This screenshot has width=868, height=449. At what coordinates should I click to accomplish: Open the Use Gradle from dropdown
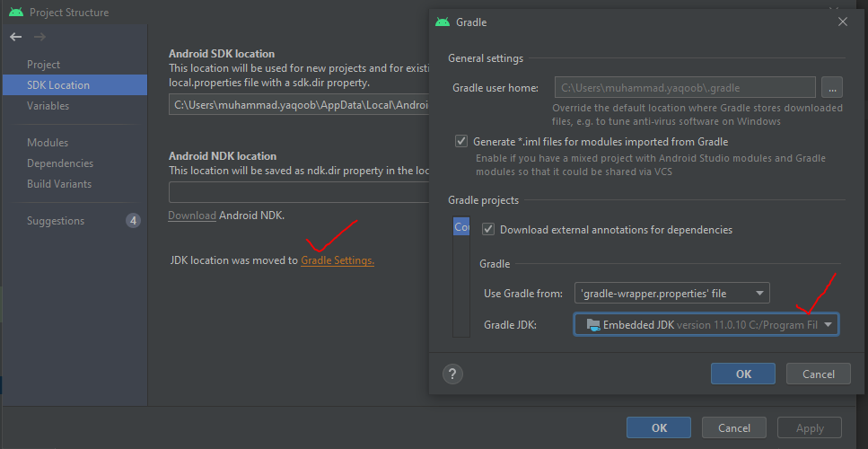coord(671,293)
